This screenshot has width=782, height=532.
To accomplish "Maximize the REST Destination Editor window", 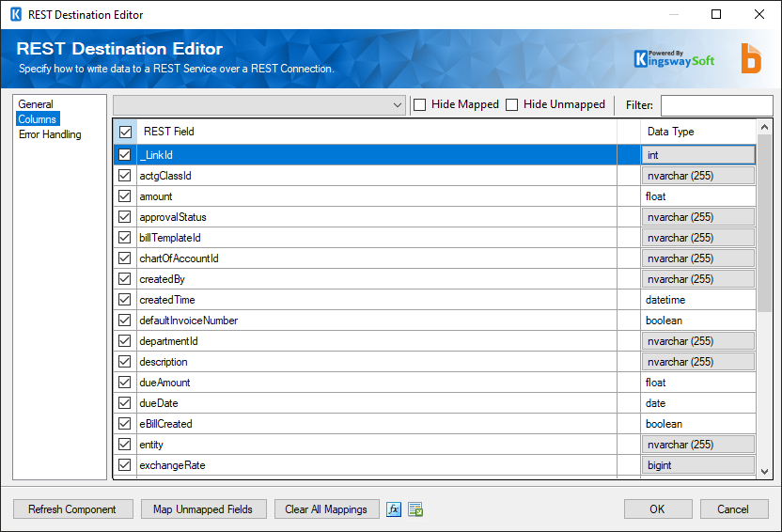I will pyautogui.click(x=715, y=14).
